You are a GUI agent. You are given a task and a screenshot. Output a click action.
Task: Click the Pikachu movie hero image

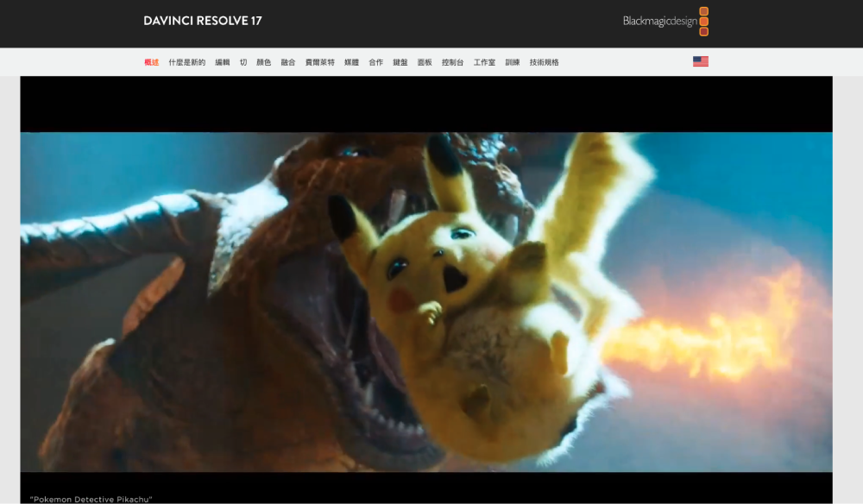(x=426, y=301)
